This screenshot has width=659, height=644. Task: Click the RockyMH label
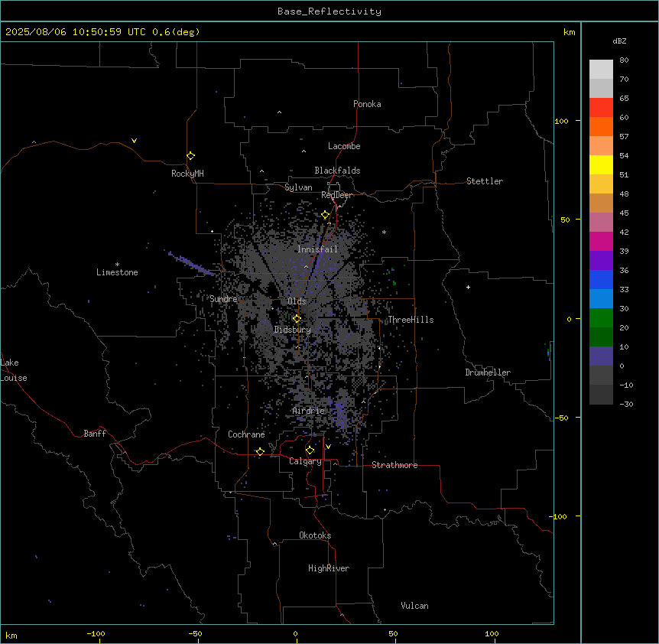187,174
